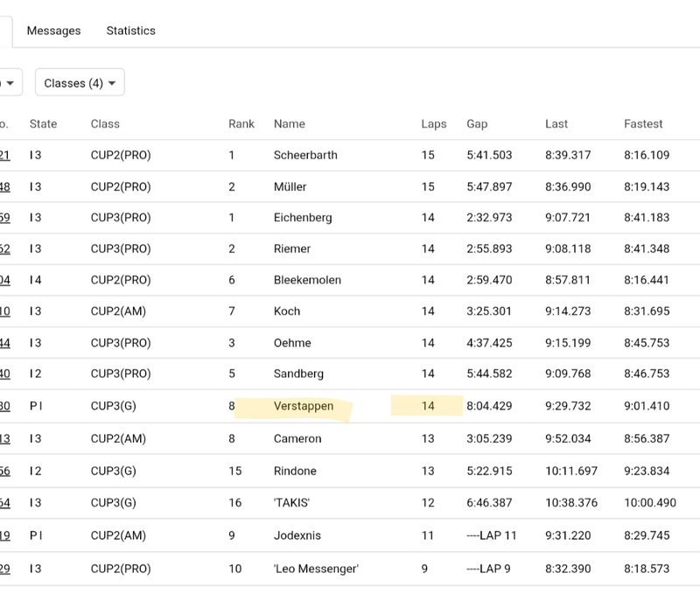700x594 pixels.
Task: Click car number link for Verstappen
Action: click(4, 406)
